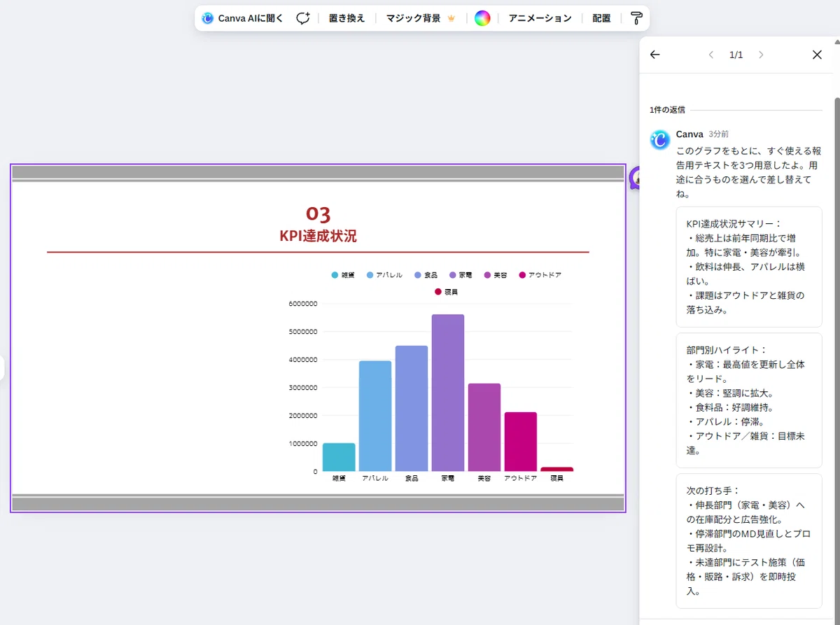Open アニメーション settings
The image size is (840, 625).
pyautogui.click(x=540, y=18)
